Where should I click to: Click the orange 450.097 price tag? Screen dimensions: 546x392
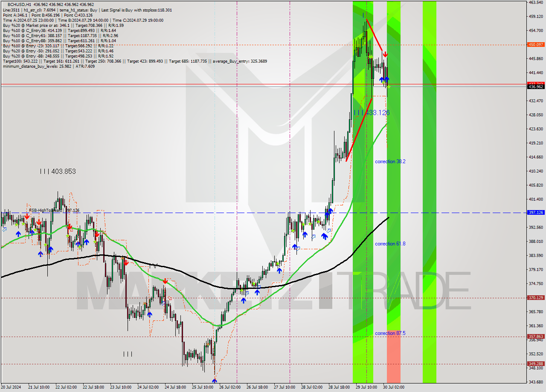(x=536, y=44)
